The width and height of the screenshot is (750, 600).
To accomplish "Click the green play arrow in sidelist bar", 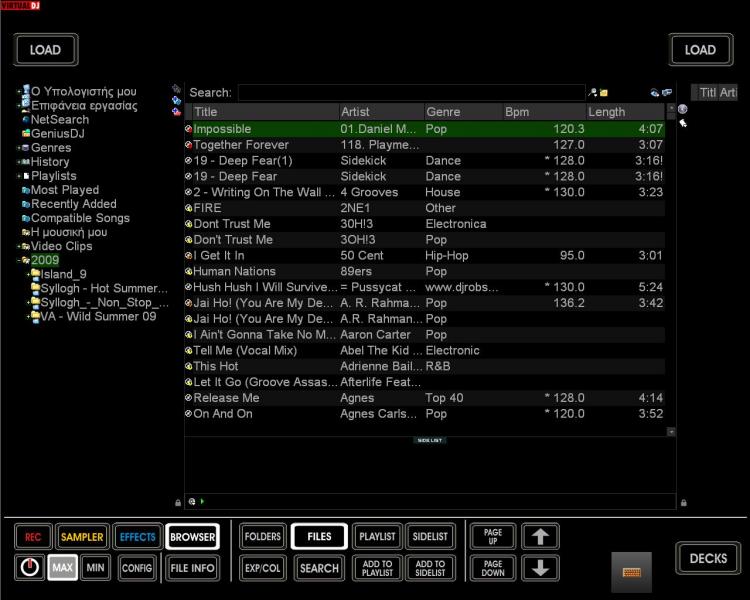I will 202,501.
